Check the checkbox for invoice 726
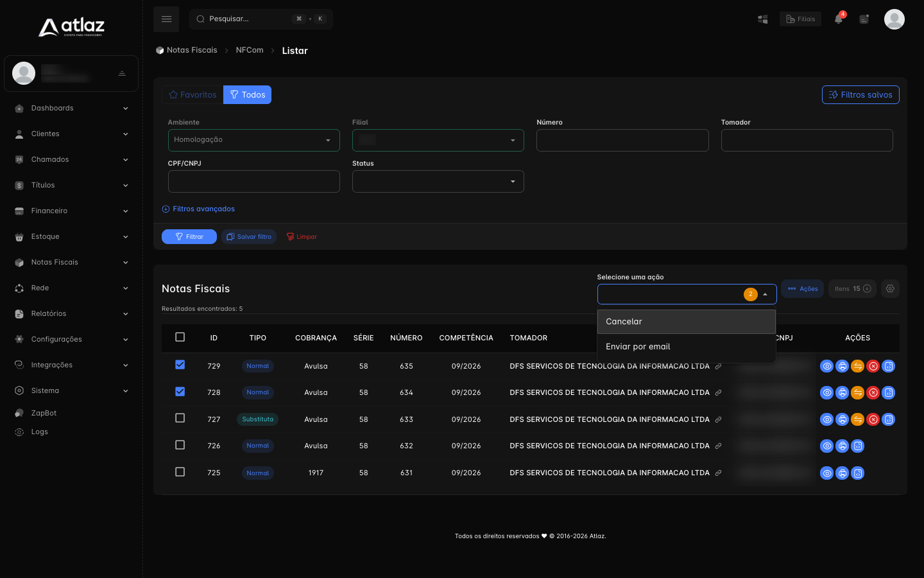 tap(180, 445)
